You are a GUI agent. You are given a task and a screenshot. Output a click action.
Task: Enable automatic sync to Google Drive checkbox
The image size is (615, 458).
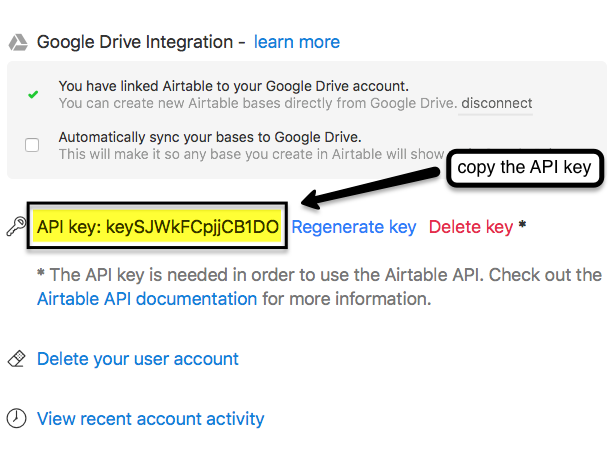click(32, 145)
